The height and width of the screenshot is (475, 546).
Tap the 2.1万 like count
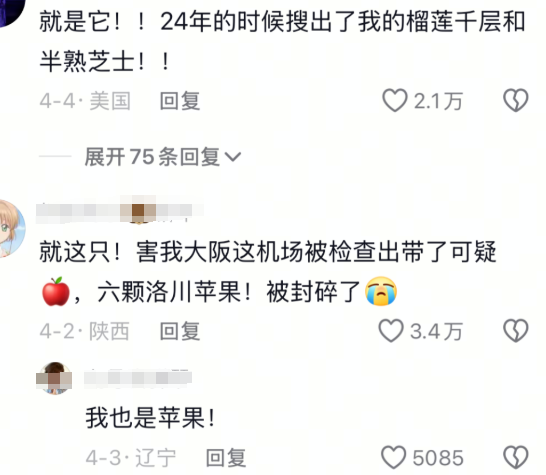[x=438, y=101]
